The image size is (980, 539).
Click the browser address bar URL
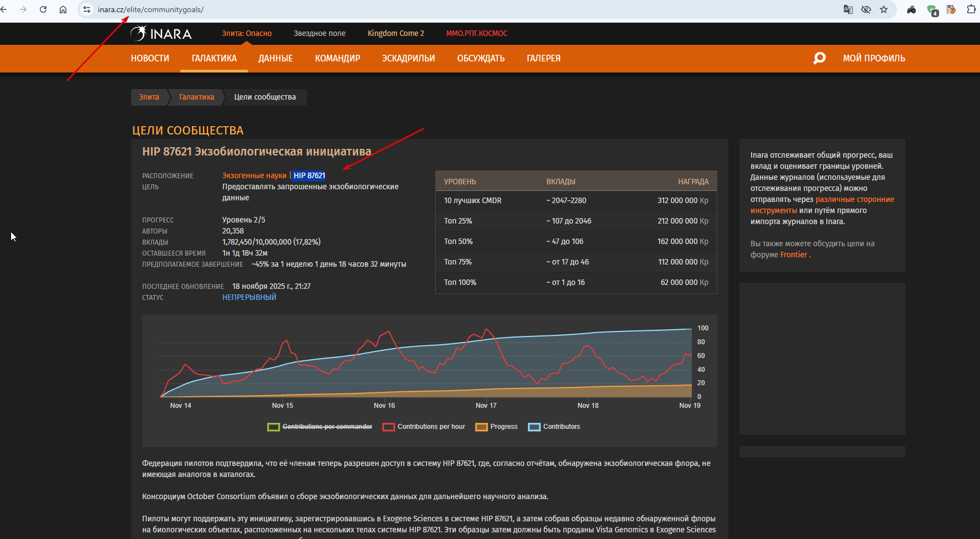pos(150,9)
